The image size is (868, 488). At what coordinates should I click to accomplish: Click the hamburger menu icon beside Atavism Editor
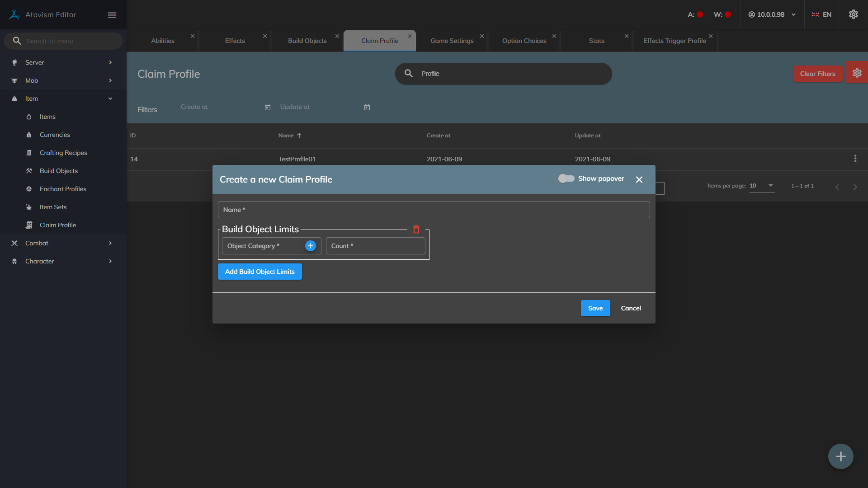(112, 15)
